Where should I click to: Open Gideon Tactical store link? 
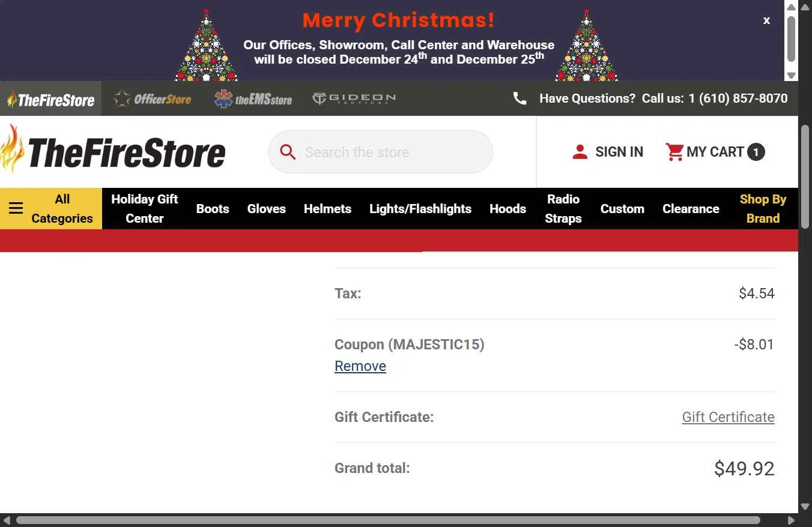[x=354, y=98]
